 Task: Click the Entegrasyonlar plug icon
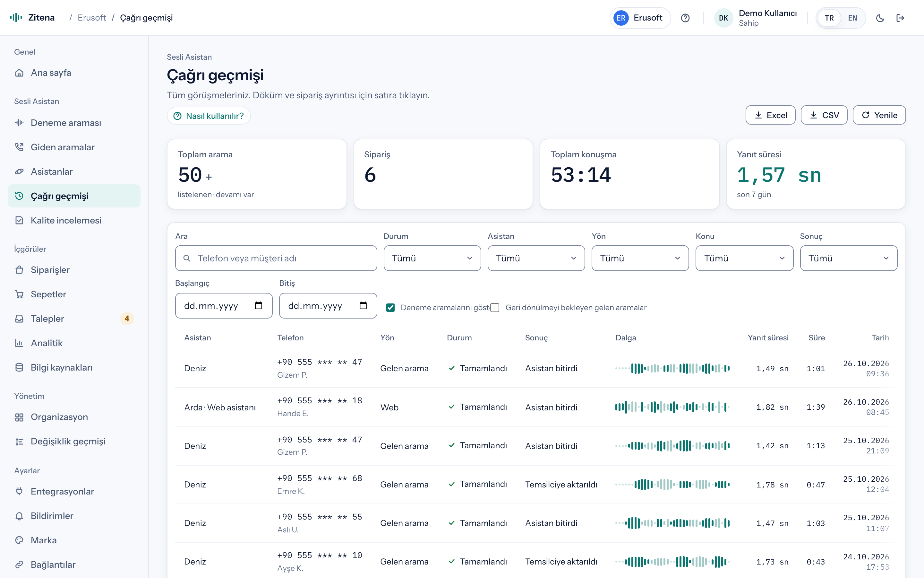pyautogui.click(x=19, y=491)
